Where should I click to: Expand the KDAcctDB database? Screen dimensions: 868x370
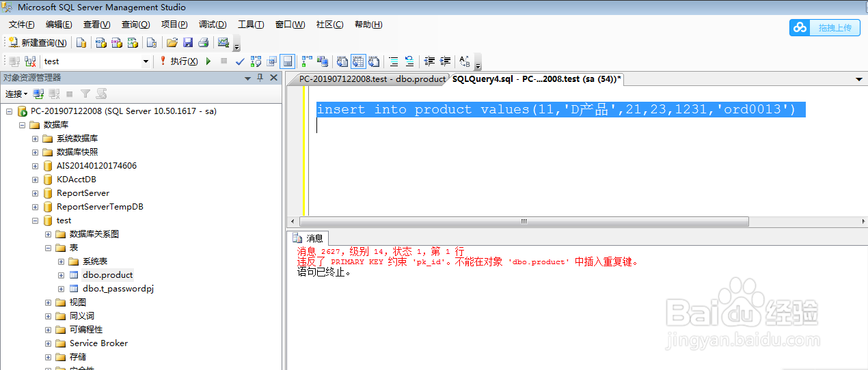(35, 180)
